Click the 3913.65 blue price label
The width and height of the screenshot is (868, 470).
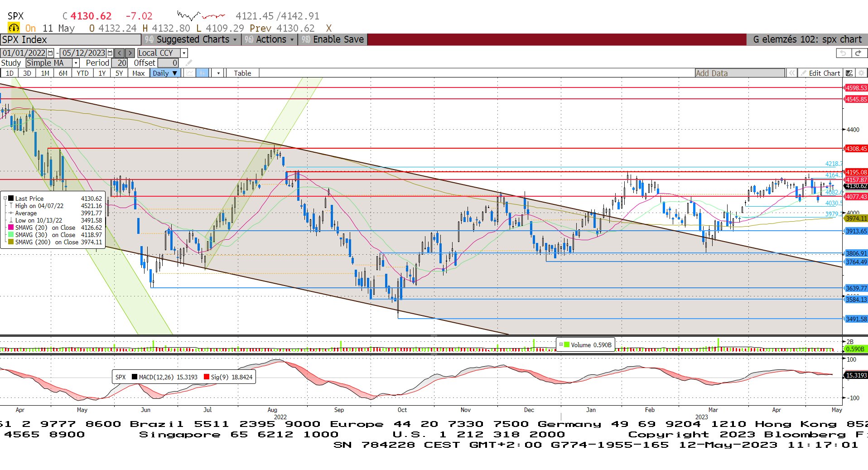[856, 231]
